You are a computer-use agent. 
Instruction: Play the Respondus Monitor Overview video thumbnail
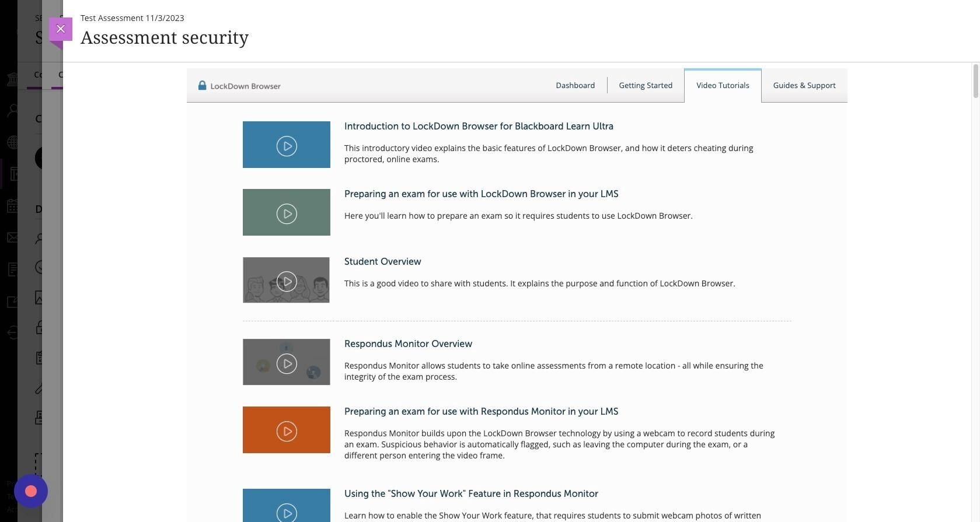(287, 362)
